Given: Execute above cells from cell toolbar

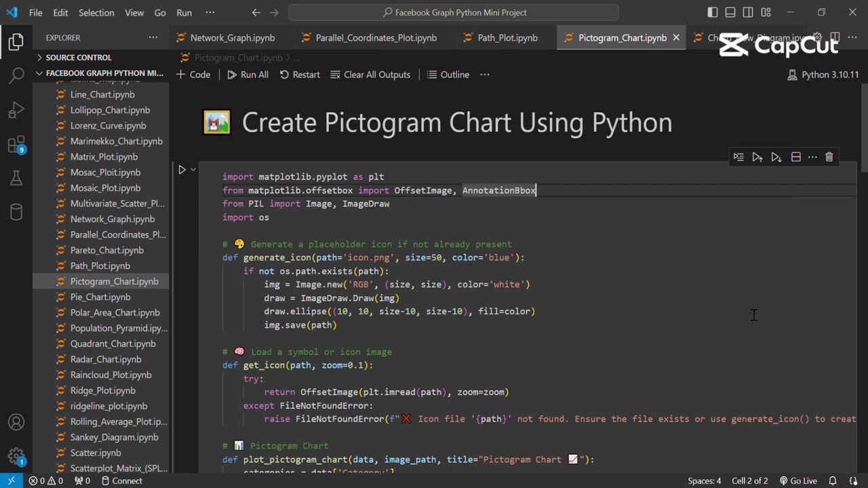Looking at the screenshot, I should pos(757,157).
